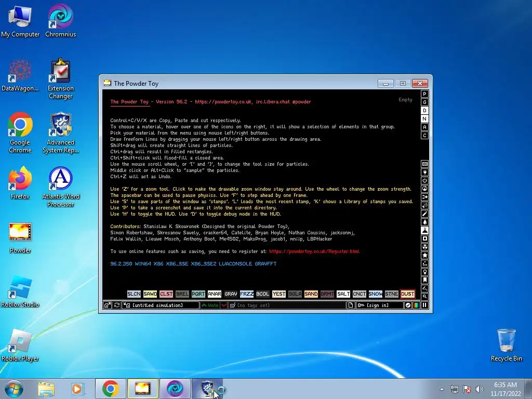Select the CNCT element
Screen dimensions: 532x399
click(x=360, y=294)
